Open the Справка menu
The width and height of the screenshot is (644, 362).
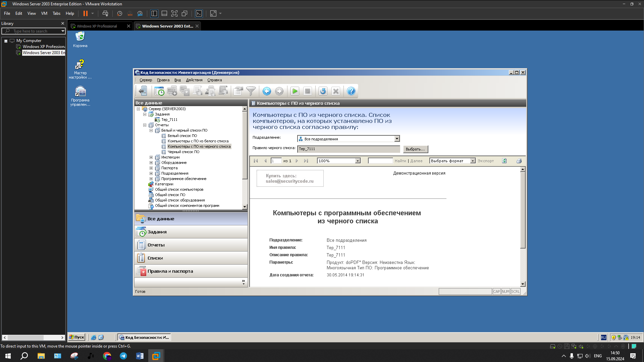tap(214, 80)
